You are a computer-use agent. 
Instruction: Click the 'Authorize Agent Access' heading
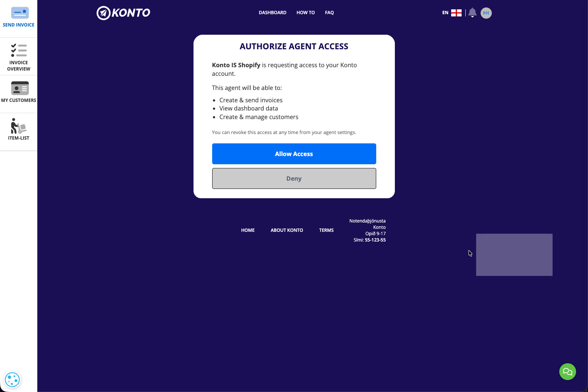(294, 46)
